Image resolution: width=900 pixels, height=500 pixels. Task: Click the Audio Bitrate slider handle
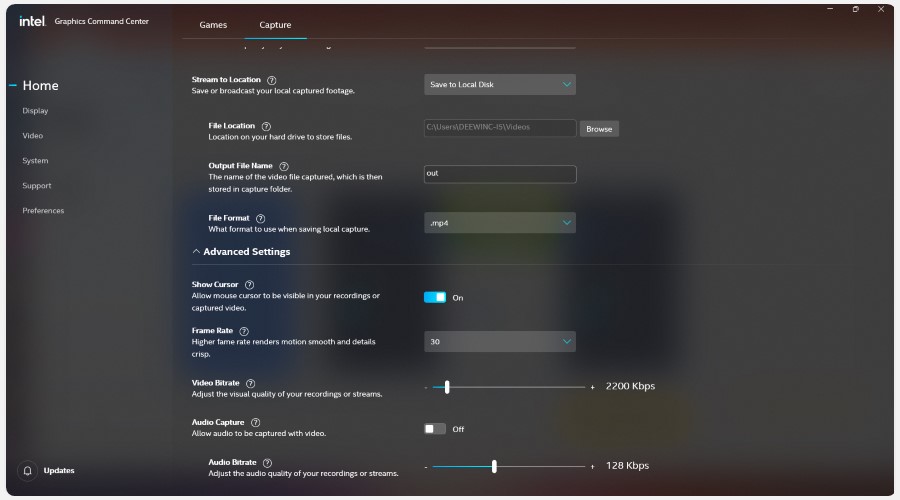click(x=494, y=467)
